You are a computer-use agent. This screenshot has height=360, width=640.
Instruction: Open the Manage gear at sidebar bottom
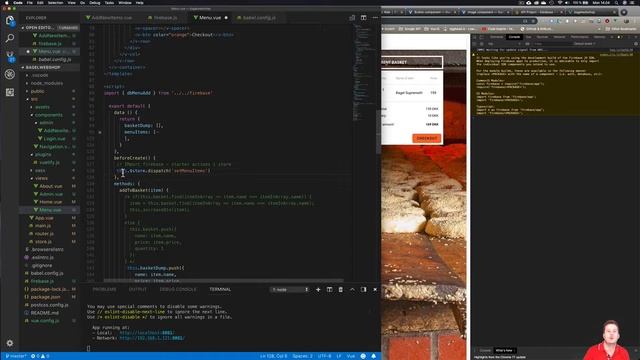[x=10, y=343]
